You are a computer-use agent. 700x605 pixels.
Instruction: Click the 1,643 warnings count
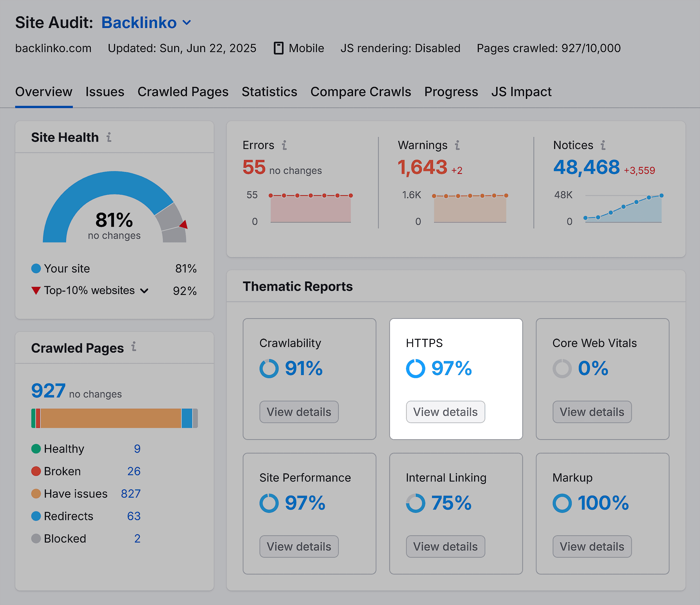(x=423, y=167)
